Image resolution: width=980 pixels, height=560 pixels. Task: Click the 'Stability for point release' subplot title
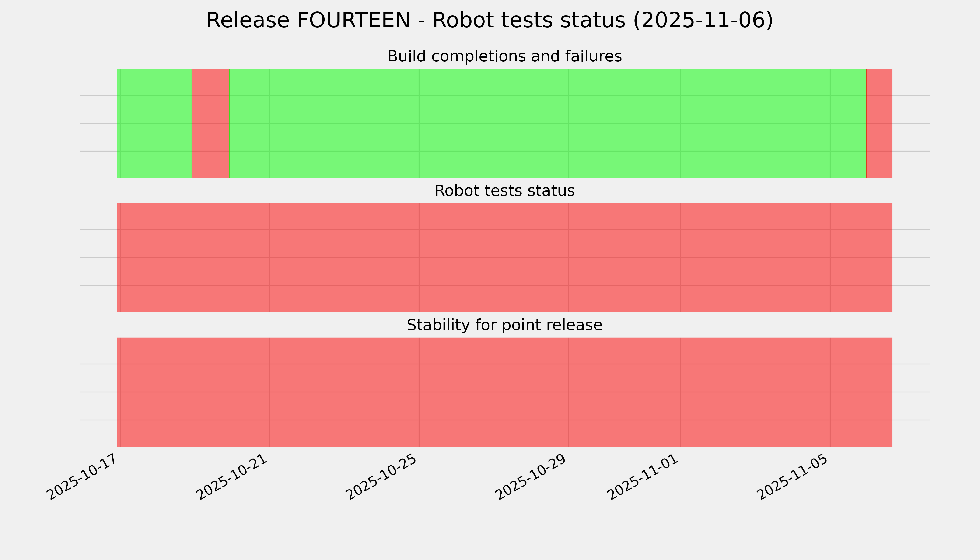pyautogui.click(x=504, y=325)
